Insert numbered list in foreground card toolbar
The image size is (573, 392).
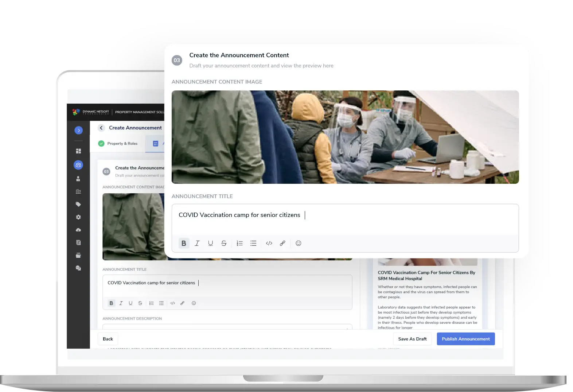tap(239, 243)
